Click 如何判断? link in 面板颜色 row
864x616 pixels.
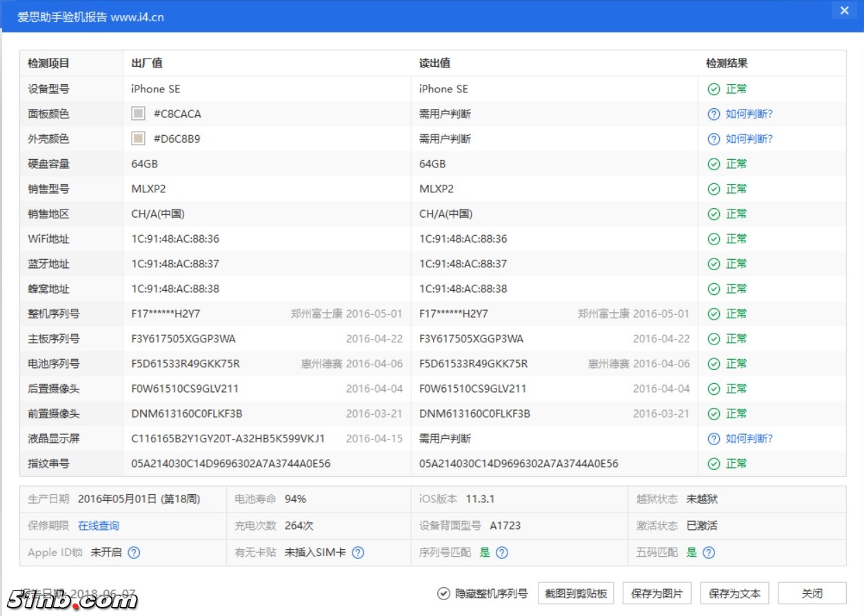pos(750,114)
